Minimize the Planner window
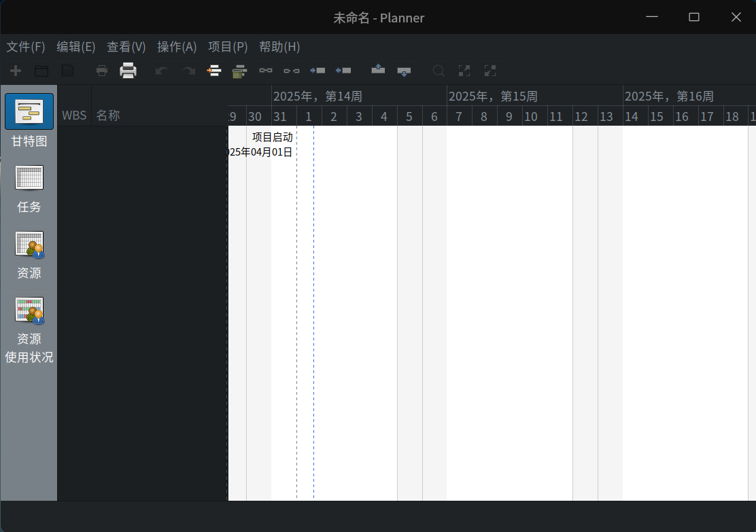 [652, 17]
